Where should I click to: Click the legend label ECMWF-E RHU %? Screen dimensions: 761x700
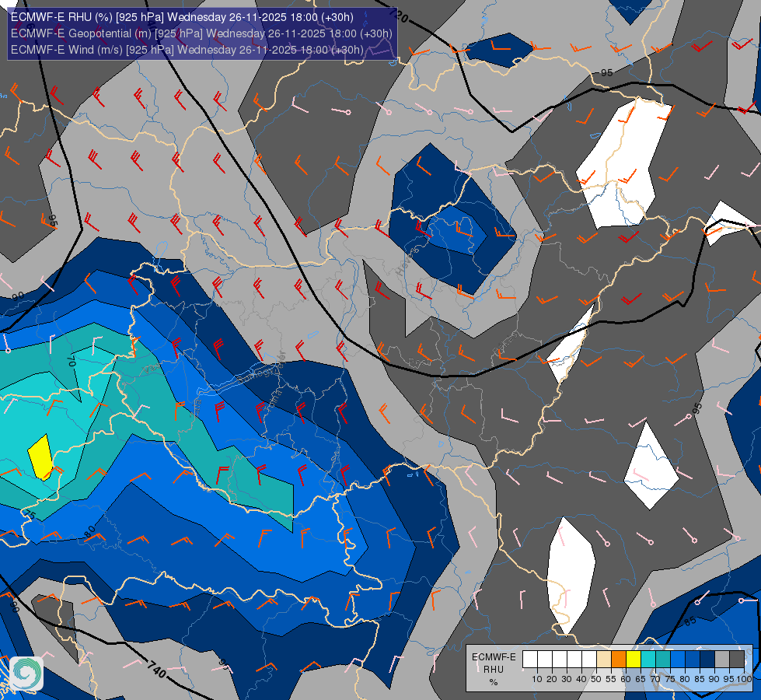click(x=494, y=670)
